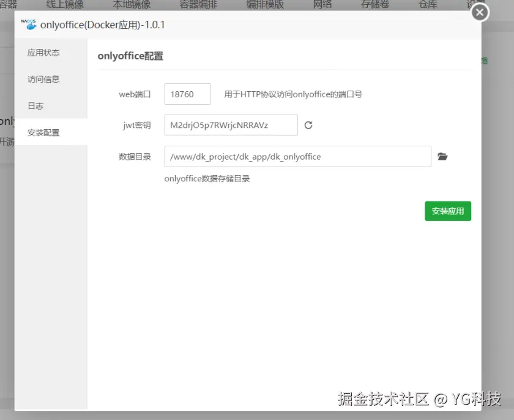The image size is (514, 420).
Task: Click the web端口 label
Action: (135, 94)
